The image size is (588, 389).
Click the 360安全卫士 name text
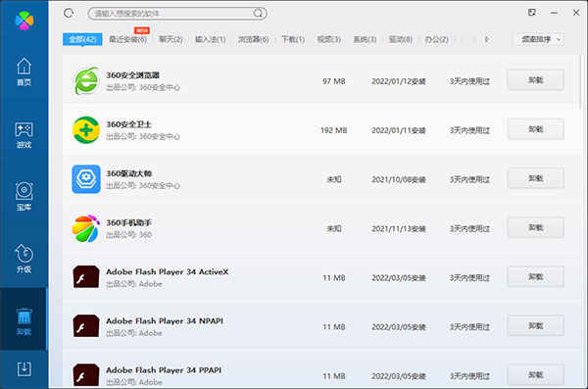(x=128, y=124)
